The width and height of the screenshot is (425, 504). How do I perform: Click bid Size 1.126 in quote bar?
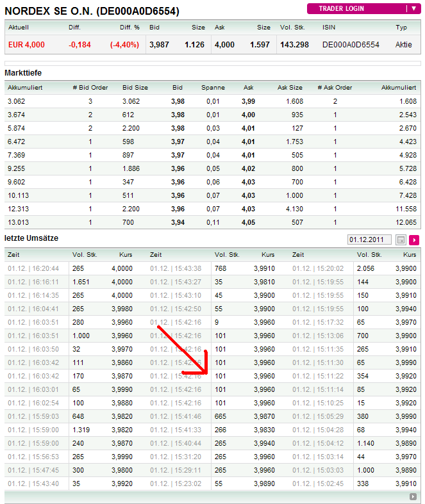coord(194,45)
